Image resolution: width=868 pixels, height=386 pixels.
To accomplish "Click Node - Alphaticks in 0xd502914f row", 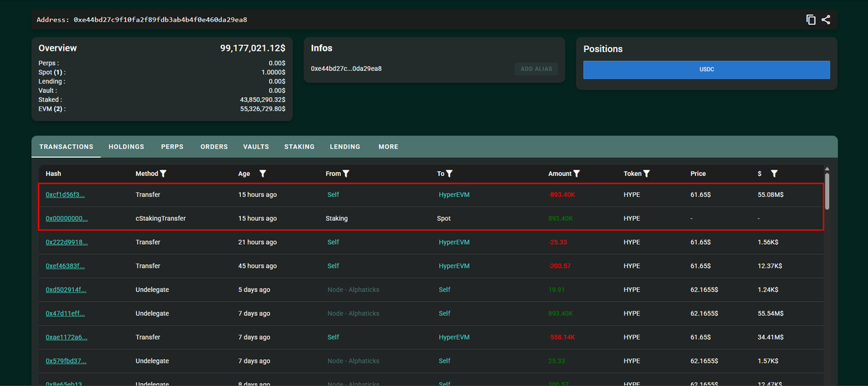I will 353,290.
